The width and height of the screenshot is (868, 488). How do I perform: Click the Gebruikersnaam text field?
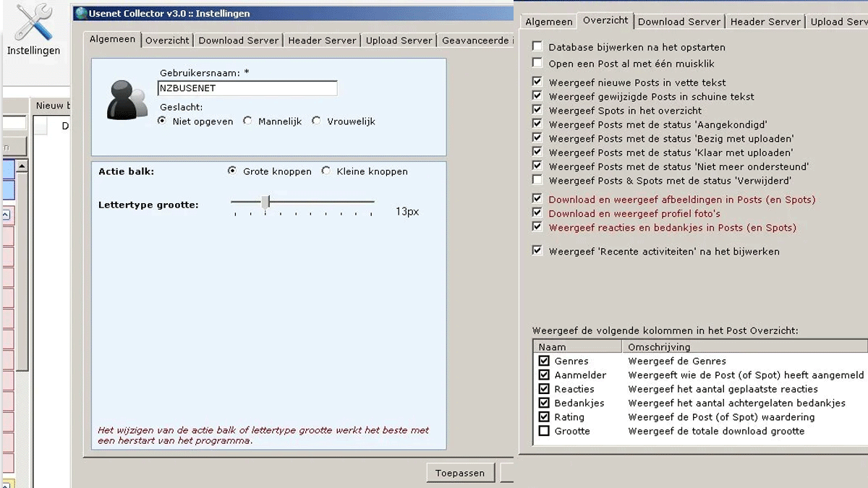coord(247,88)
